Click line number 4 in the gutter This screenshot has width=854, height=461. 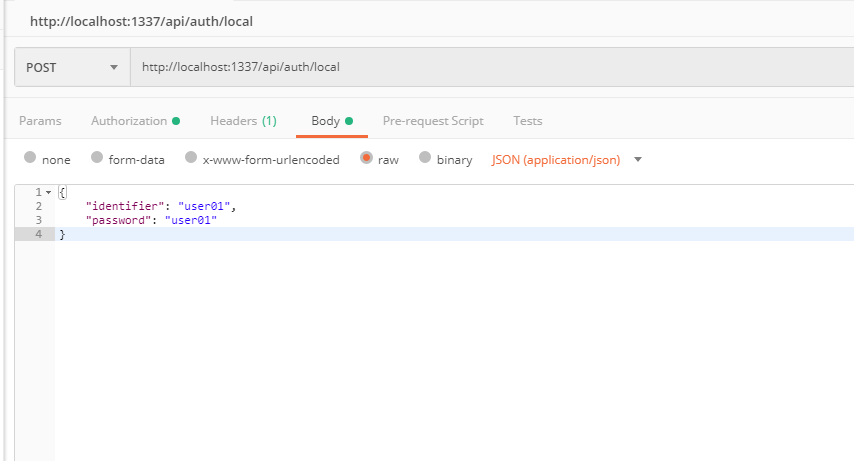39,234
